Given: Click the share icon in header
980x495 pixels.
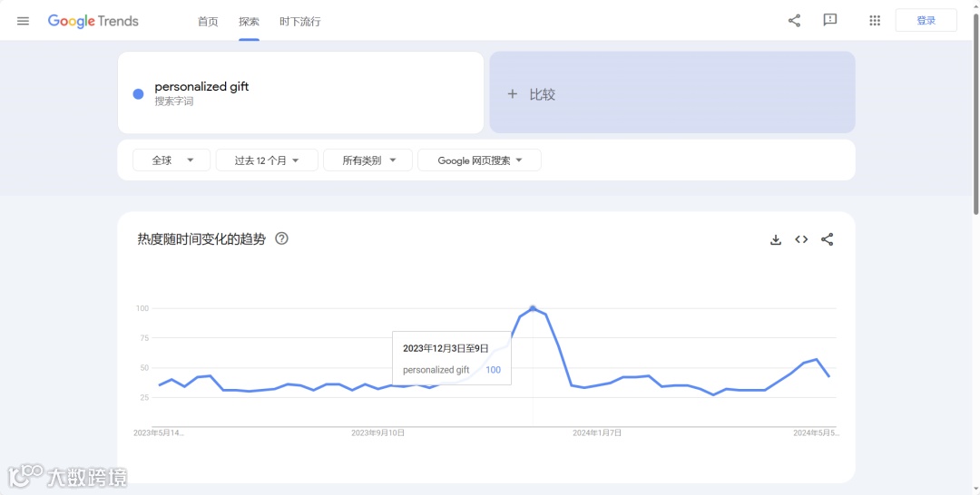Looking at the screenshot, I should tap(794, 21).
